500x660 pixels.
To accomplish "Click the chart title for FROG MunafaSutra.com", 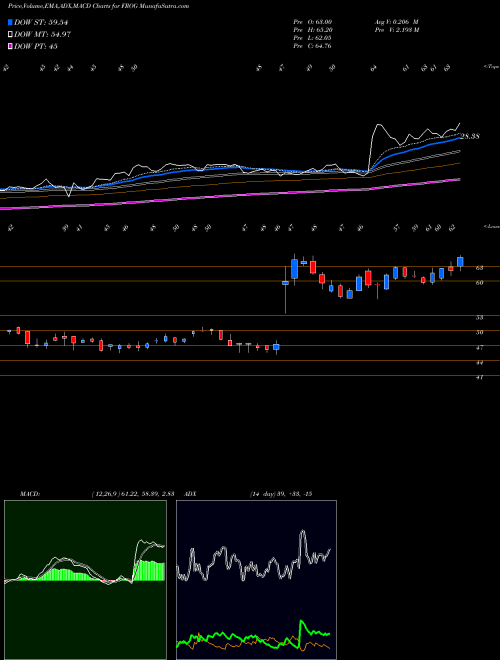I will tap(98, 6).
